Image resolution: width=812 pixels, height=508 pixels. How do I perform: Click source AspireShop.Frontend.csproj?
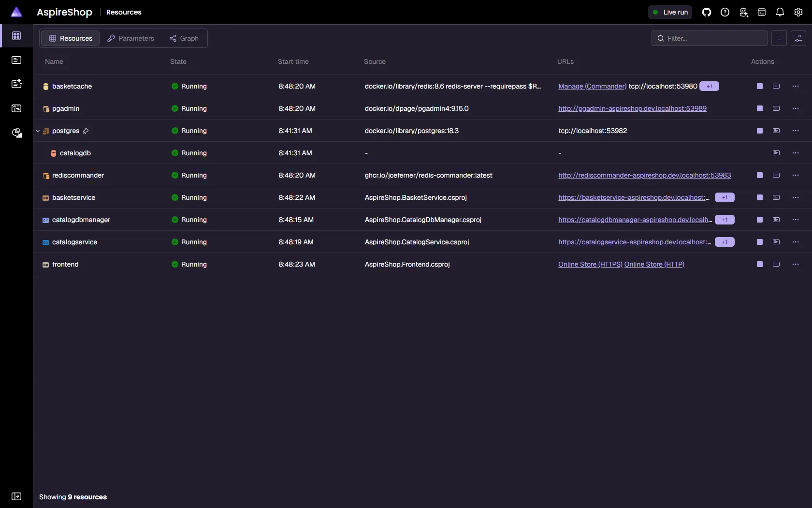click(x=407, y=264)
